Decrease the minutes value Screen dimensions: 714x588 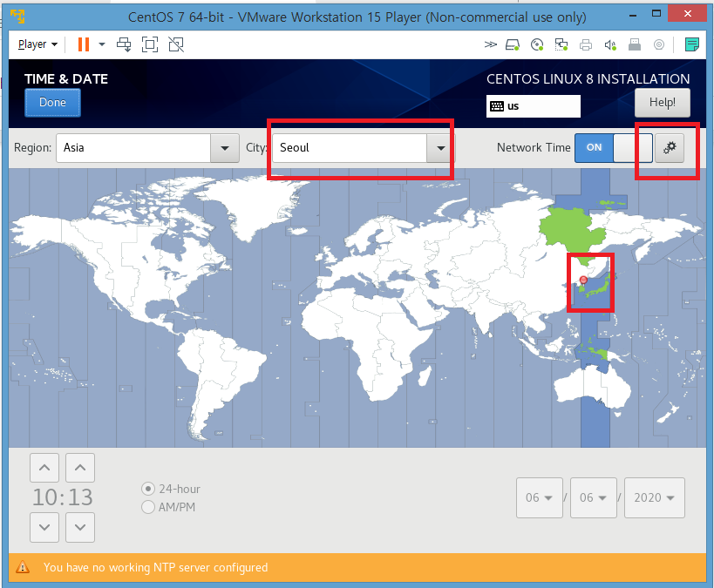pos(80,528)
